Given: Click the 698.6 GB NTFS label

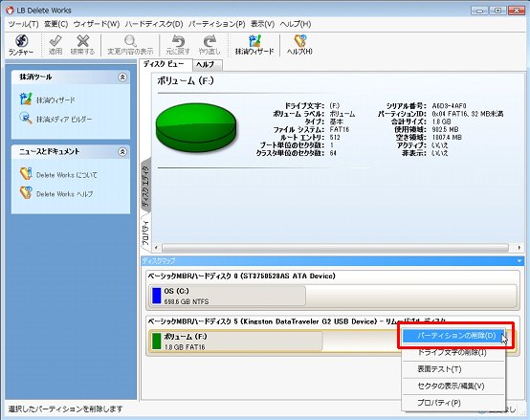Looking at the screenshot, I should click(187, 301).
